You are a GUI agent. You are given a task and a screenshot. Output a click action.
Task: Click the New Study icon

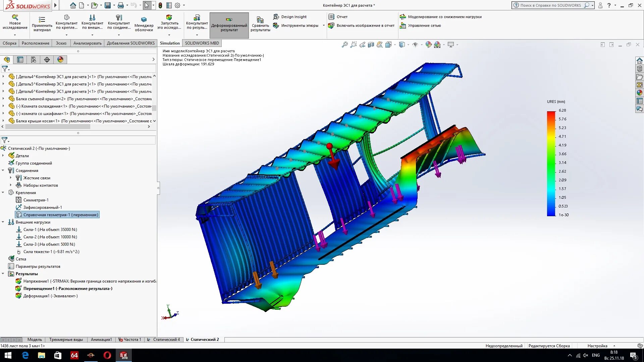pyautogui.click(x=15, y=17)
